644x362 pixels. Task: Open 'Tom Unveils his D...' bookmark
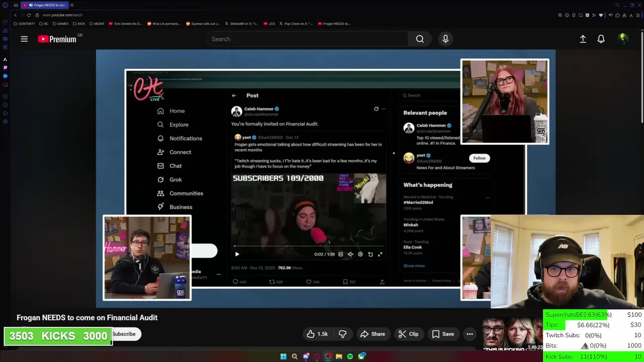125,24
